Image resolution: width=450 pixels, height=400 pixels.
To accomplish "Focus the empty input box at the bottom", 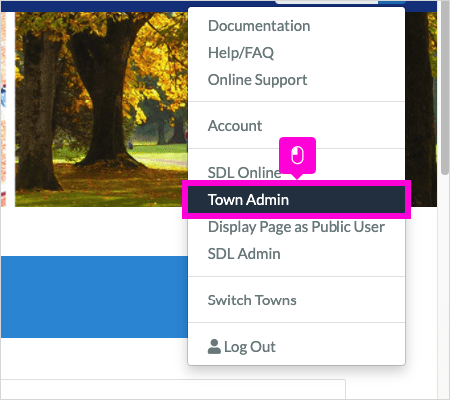I will [x=173, y=389].
